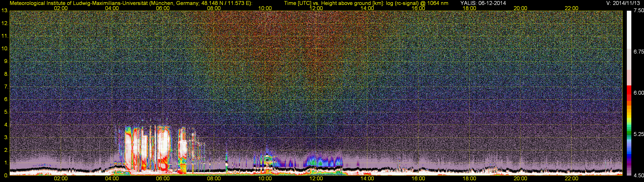Image resolution: width=644 pixels, height=182 pixels.
Task: Click the Meteorological Institute Ludwig-Maximilians-Universität title text
Action: point(131,3)
